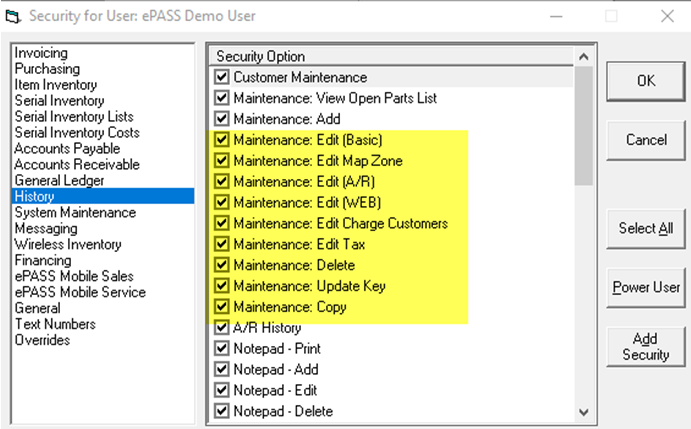Apply the Power User preset button
This screenshot has width=691, height=429.
[646, 287]
